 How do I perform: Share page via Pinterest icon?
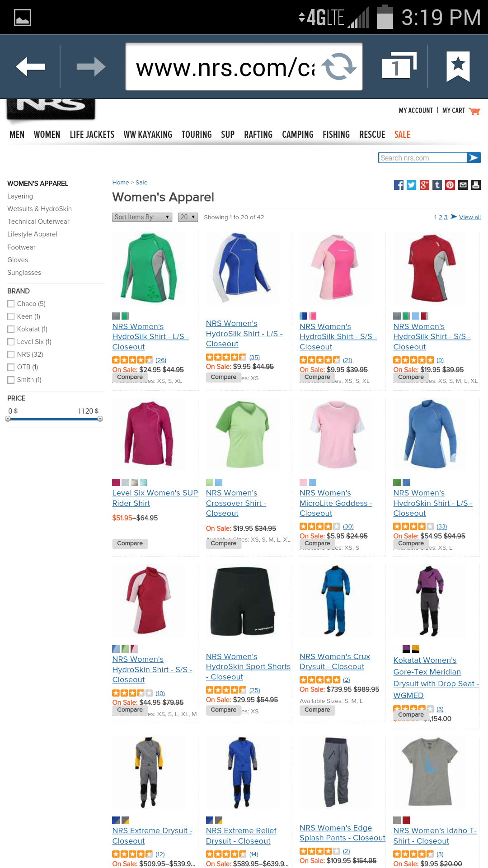coord(450,185)
